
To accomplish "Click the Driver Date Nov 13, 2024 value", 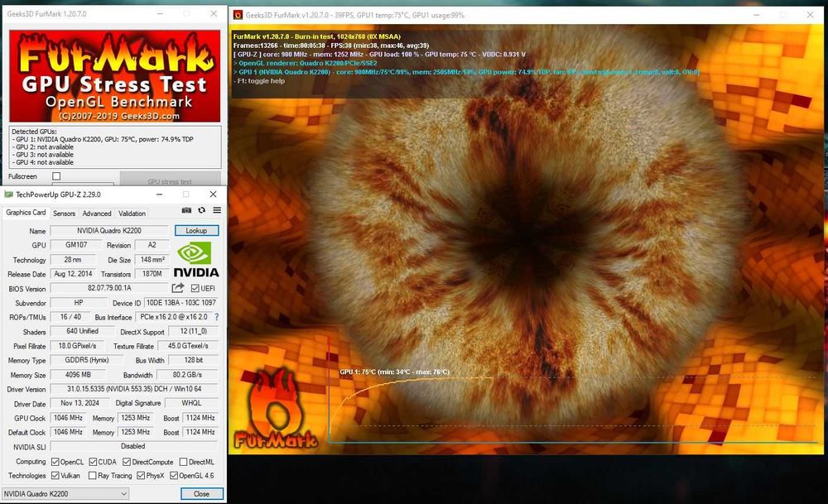I will pos(79,403).
